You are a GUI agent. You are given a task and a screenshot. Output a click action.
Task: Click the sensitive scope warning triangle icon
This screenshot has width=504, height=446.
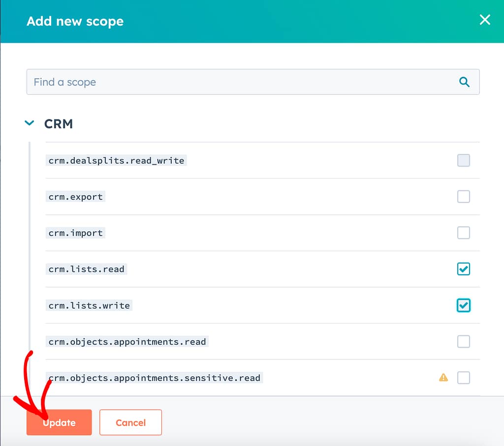coord(443,378)
